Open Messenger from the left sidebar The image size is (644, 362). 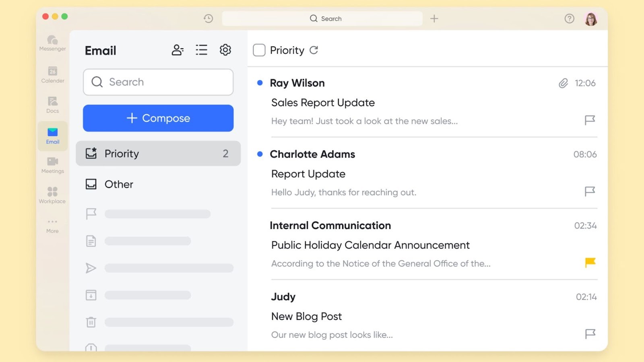pyautogui.click(x=52, y=43)
